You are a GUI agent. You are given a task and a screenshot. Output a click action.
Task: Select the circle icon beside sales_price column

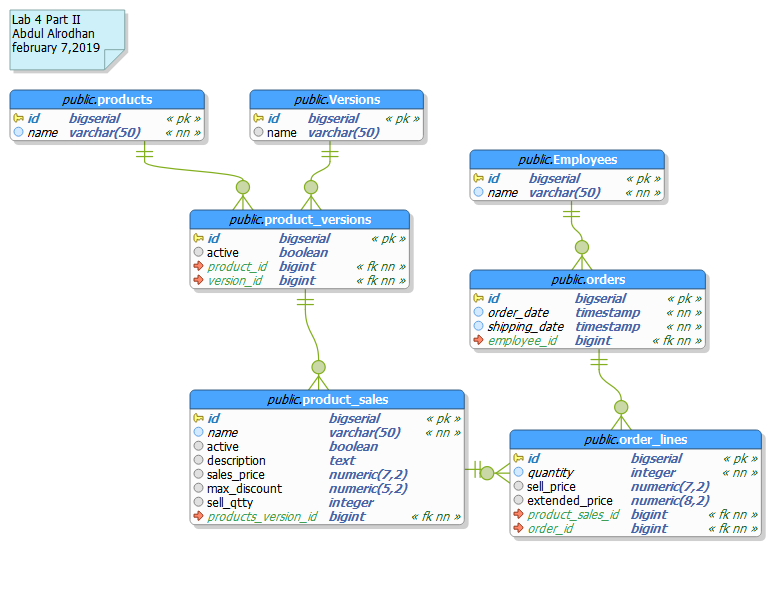[198, 475]
